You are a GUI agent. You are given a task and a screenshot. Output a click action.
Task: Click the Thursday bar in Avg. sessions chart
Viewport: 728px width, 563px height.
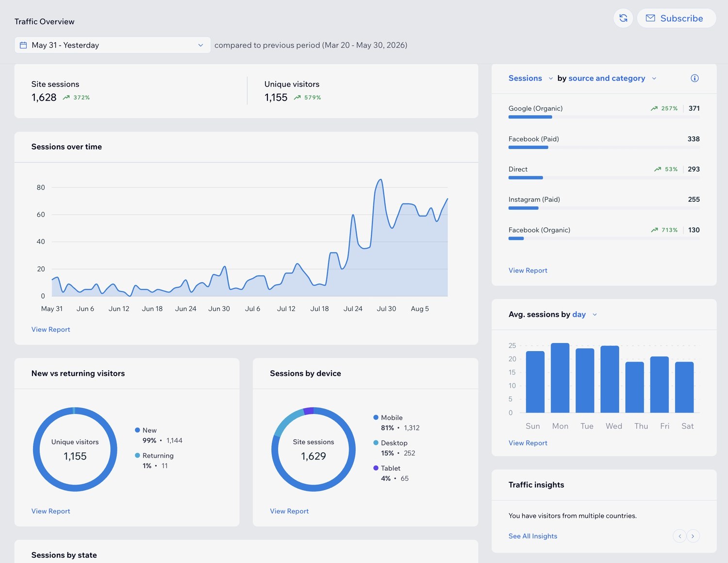tap(635, 387)
